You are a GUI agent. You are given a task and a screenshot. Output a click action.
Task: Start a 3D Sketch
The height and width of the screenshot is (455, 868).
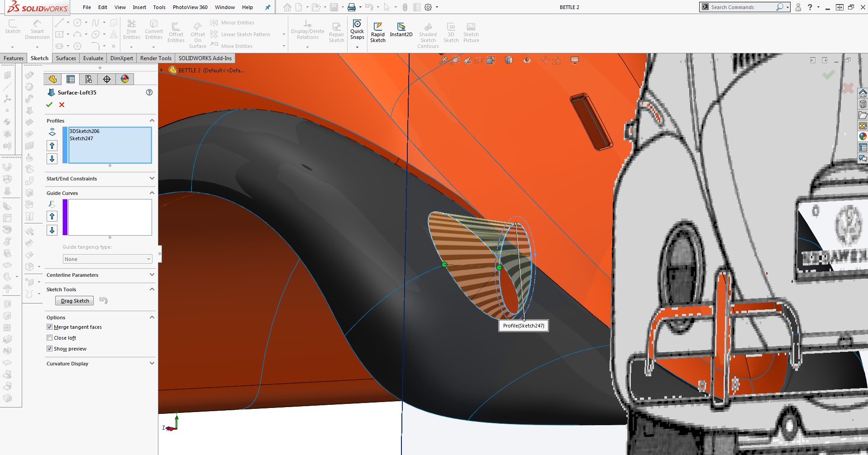451,33
